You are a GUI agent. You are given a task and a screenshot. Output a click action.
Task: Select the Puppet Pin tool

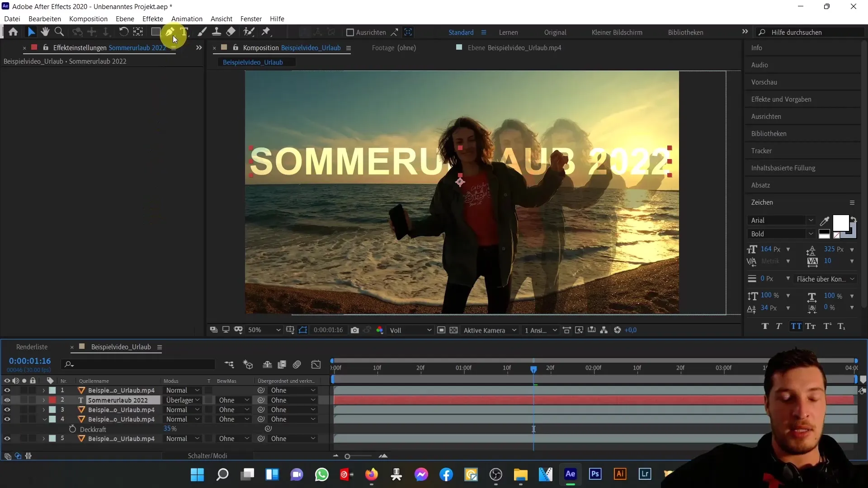[266, 32]
